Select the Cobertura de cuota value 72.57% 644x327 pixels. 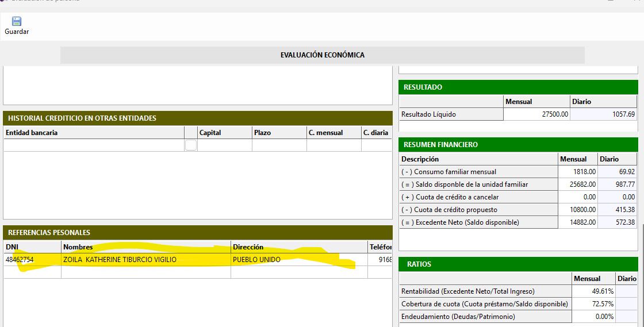pos(593,304)
